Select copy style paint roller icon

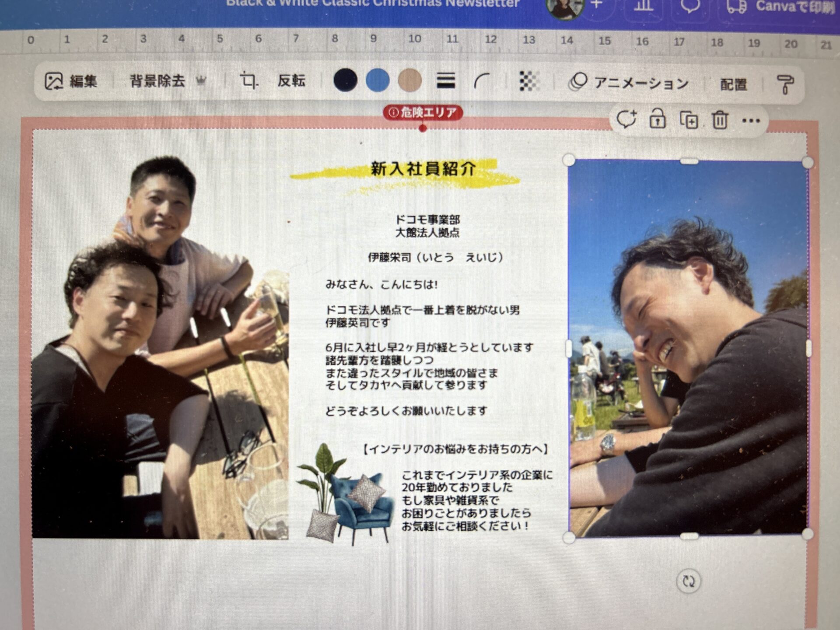coord(785,84)
